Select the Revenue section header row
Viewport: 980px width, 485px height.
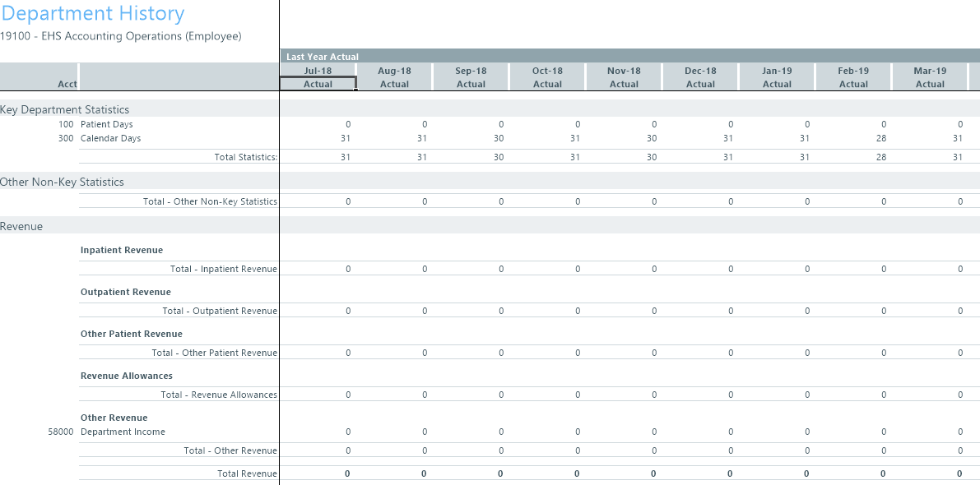22,226
